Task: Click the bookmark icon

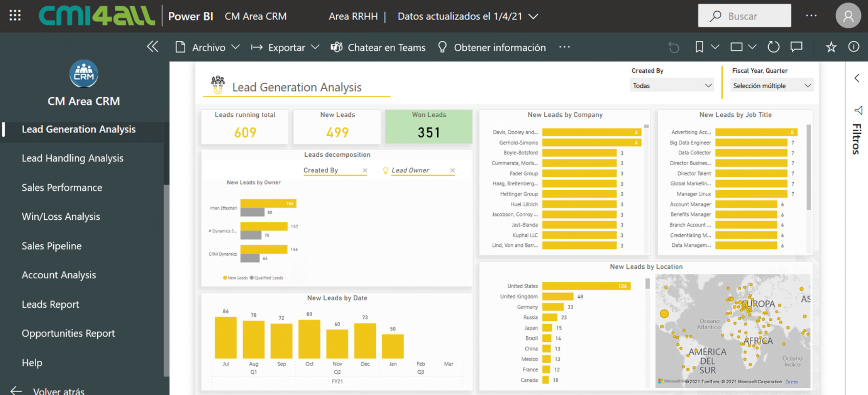Action: 699,47
